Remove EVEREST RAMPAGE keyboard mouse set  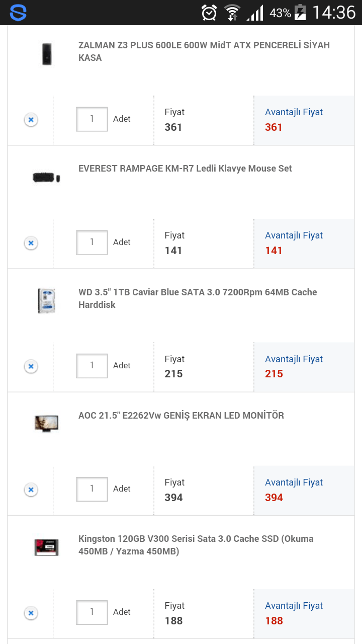tap(31, 243)
